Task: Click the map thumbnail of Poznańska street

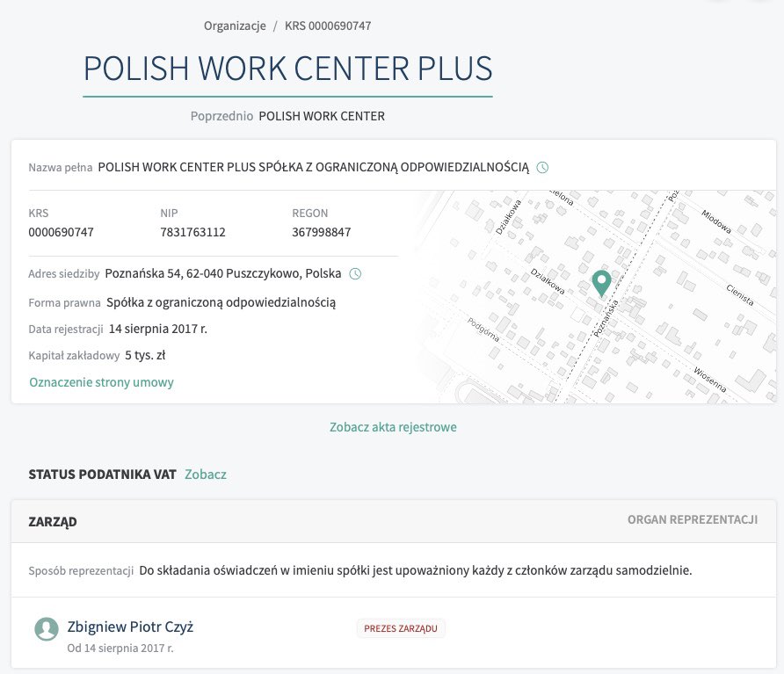Action: (595, 297)
